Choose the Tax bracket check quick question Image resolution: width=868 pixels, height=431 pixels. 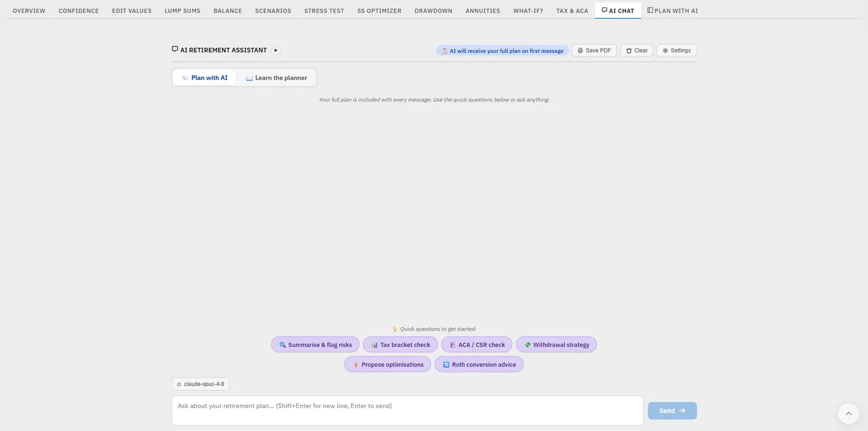pyautogui.click(x=401, y=345)
